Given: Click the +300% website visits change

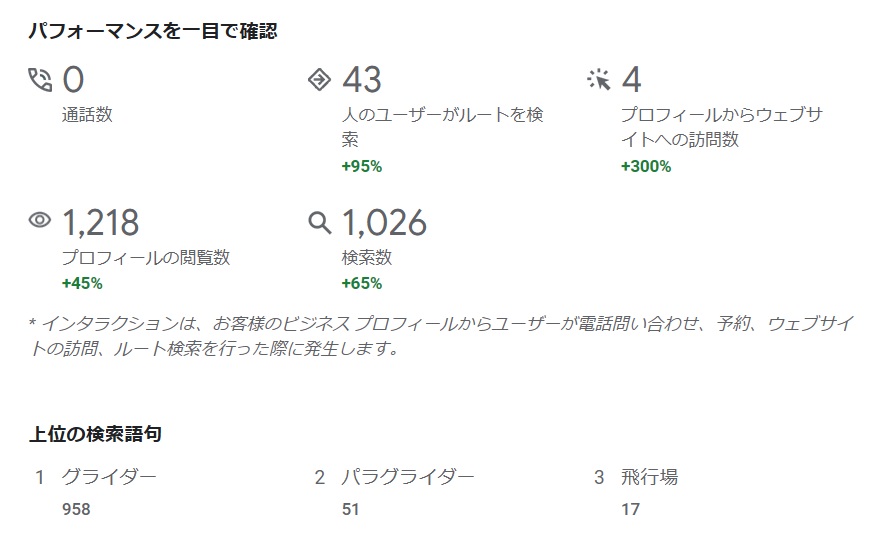Looking at the screenshot, I should (x=646, y=166).
